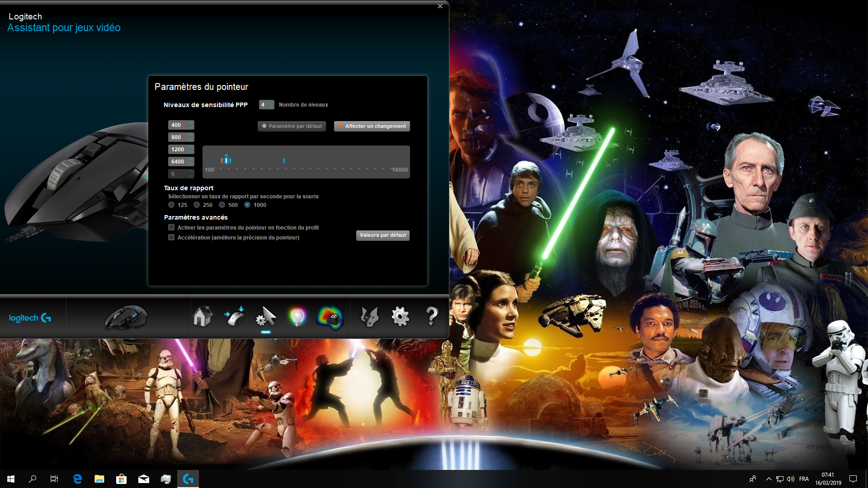This screenshot has width=868, height=488.
Task: Select the 125 report rate
Action: click(x=171, y=205)
